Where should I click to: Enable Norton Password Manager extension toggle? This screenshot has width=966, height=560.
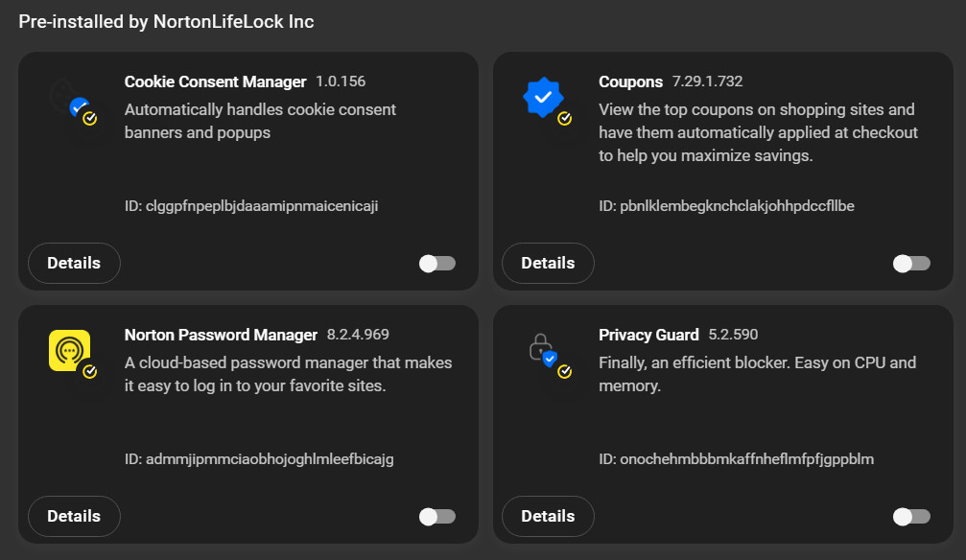[437, 516]
